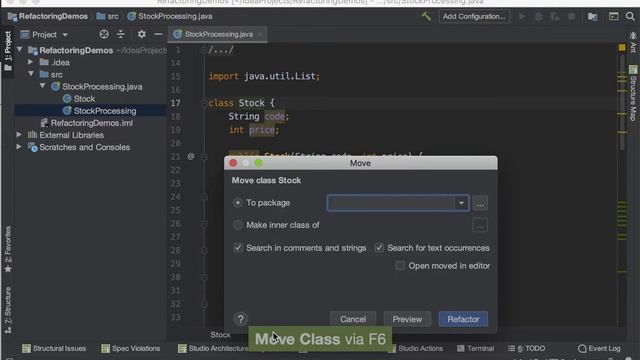Click the run anything window icon near search
Screen dimensions: 640x360
[x=613, y=16]
